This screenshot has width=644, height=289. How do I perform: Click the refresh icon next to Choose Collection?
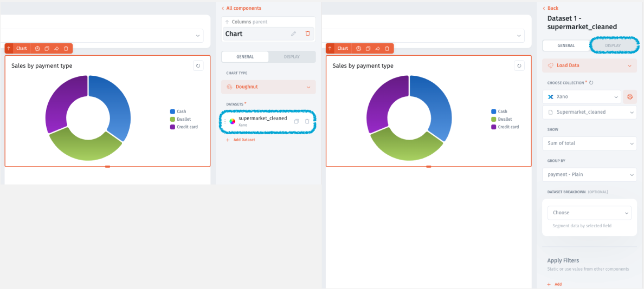pos(591,83)
